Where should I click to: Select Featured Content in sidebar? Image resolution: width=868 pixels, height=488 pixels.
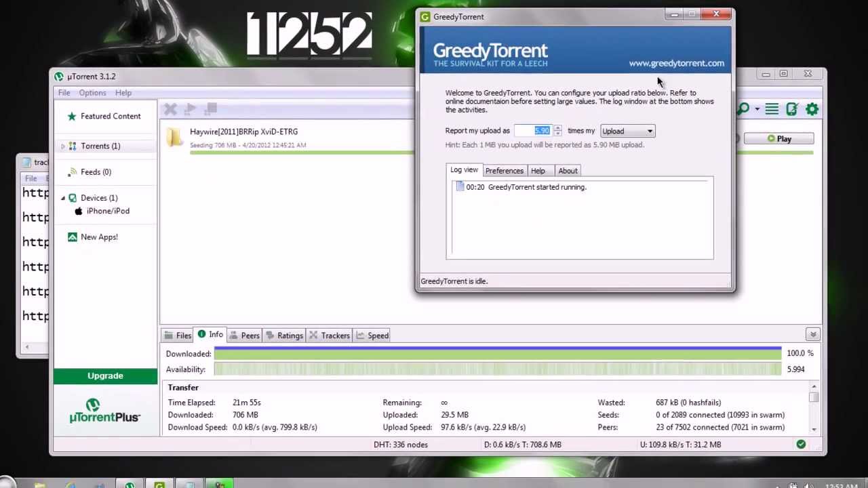(111, 117)
